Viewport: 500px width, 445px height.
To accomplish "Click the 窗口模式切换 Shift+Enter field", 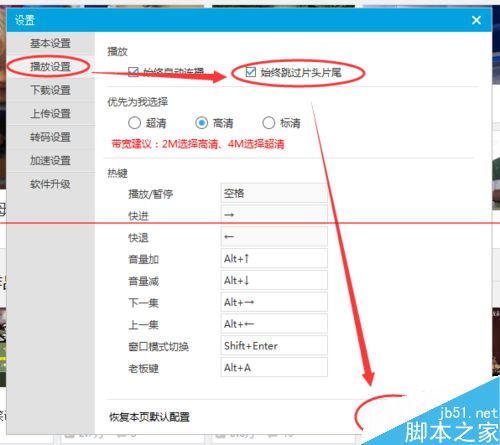I will [x=274, y=346].
